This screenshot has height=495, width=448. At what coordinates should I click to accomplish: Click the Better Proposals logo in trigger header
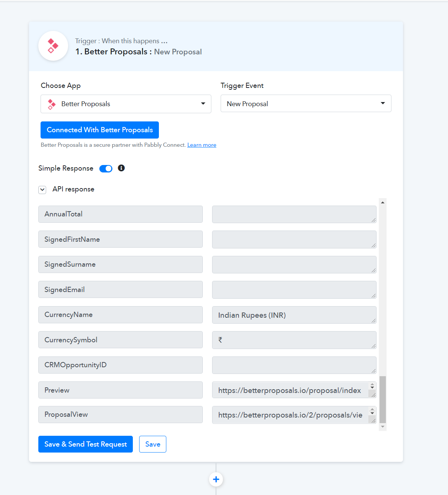[x=53, y=46]
